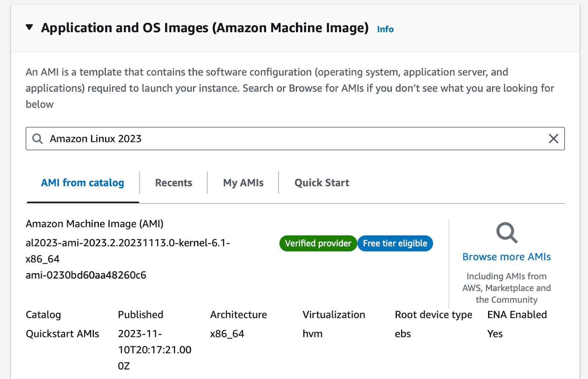Click the Amazon Machine Image (AMI) label
588x379 pixels.
[x=94, y=224]
